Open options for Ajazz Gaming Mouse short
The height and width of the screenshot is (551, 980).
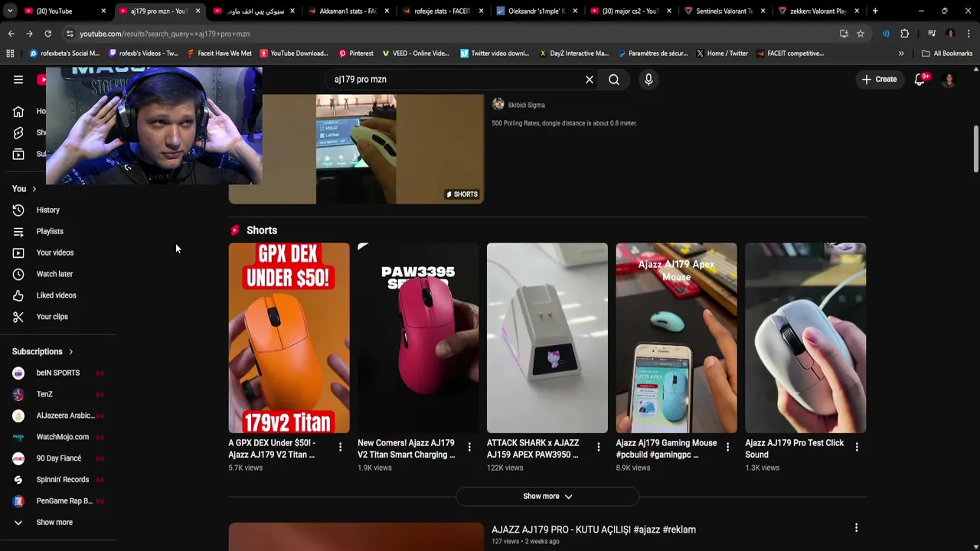tap(727, 447)
